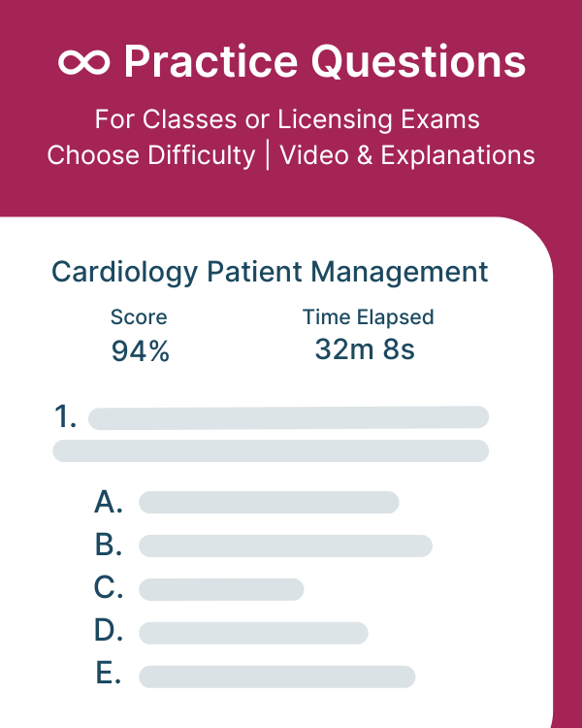Click Video & Explanations text
The height and width of the screenshot is (728, 582).
point(407,154)
